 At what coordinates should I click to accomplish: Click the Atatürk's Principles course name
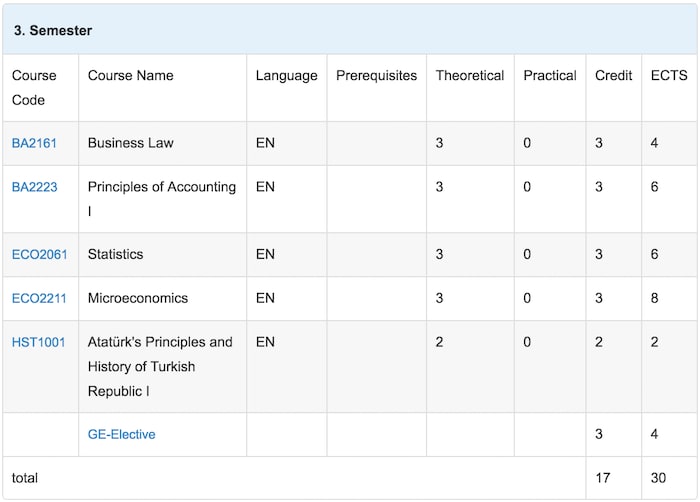tap(160, 367)
